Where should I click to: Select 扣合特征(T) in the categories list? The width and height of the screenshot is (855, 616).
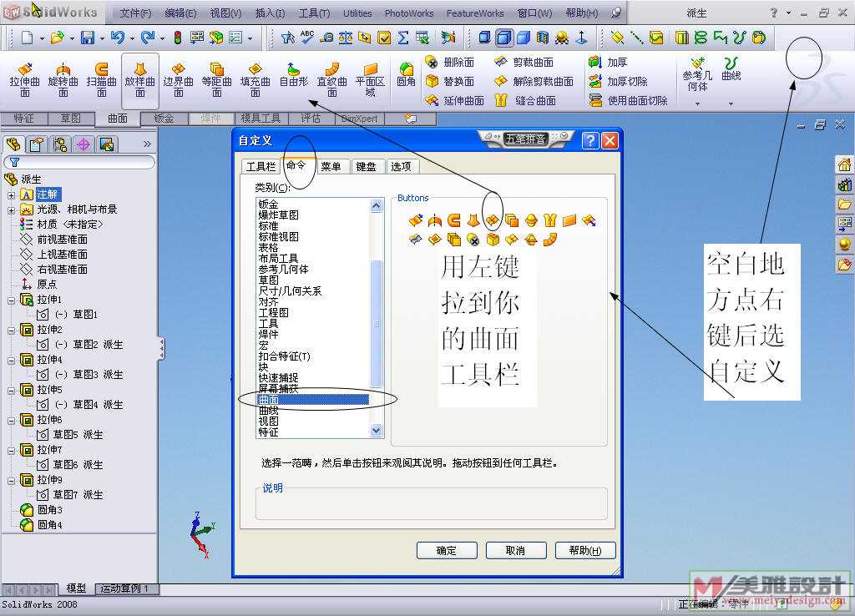pyautogui.click(x=284, y=356)
